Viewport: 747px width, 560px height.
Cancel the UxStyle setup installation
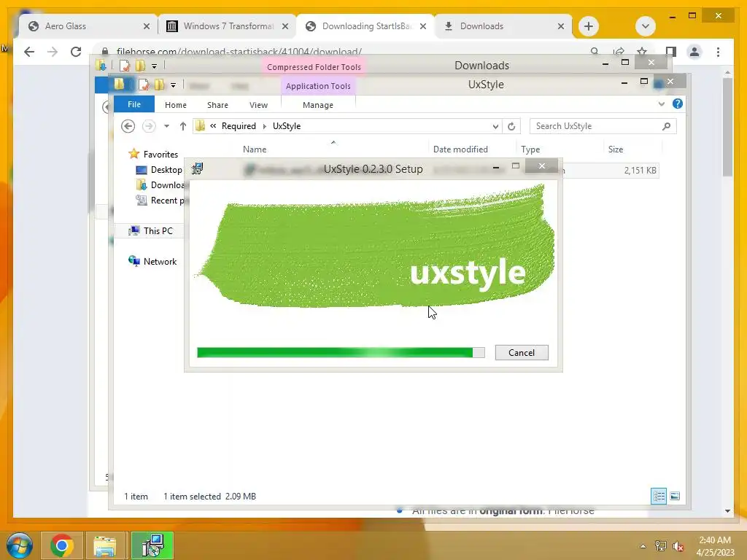pyautogui.click(x=521, y=352)
